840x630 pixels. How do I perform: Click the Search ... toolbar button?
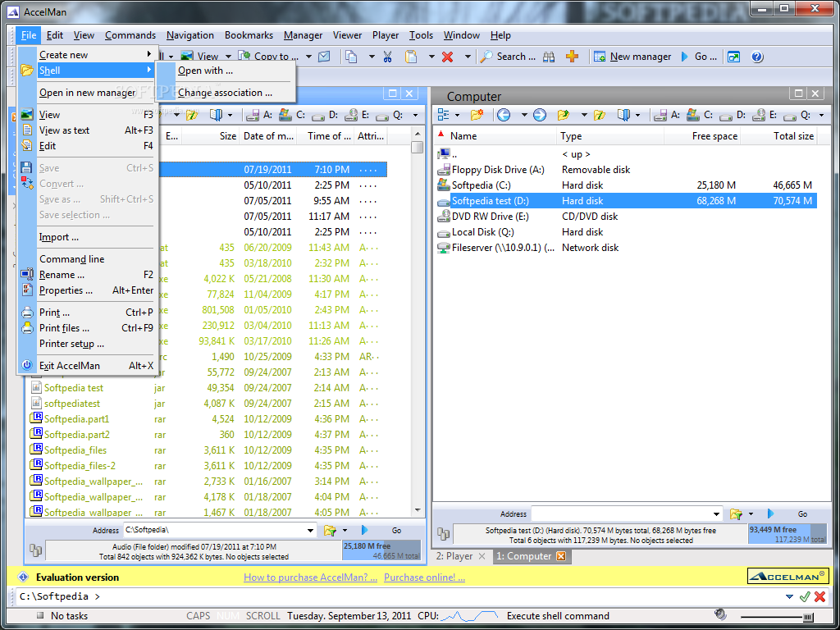pos(507,57)
